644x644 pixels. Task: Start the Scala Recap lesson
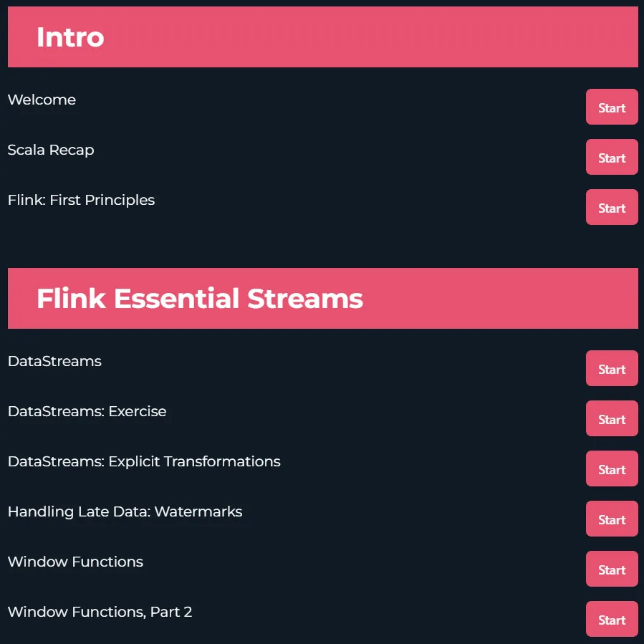pos(612,157)
